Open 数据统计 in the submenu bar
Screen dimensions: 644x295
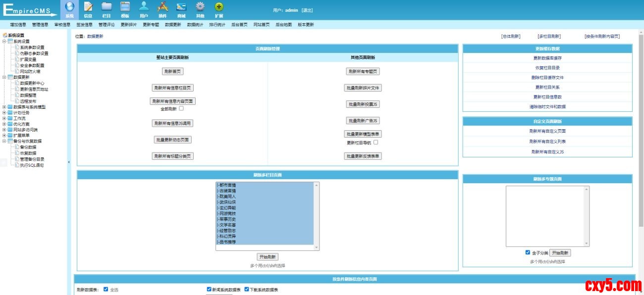coord(195,24)
